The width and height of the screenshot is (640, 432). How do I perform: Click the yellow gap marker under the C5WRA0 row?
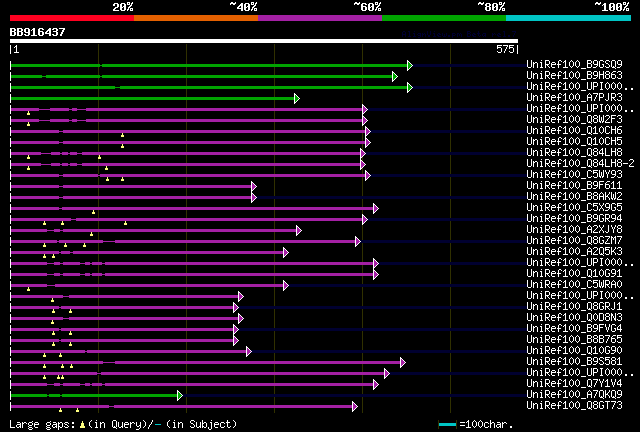(29, 289)
